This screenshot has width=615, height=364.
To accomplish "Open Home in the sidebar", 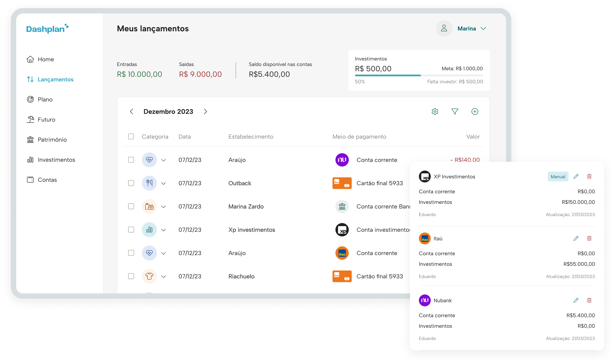I will (40, 59).
